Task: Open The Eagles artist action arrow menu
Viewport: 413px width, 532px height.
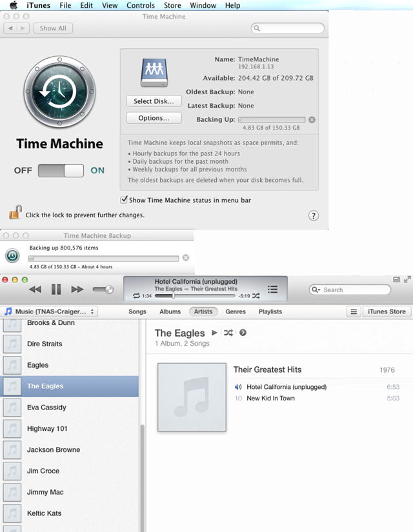Action: point(243,333)
